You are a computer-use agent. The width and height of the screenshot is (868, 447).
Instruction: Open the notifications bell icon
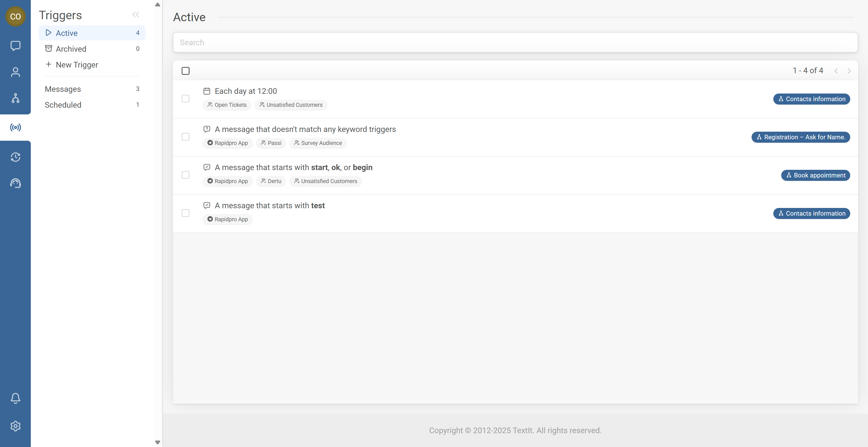coord(15,398)
